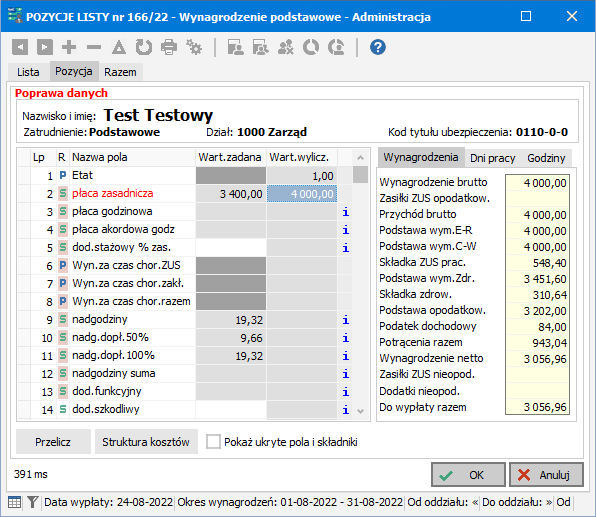This screenshot has width=596, height=517.
Task: Click the refresh arrow toolbar icon
Action: [x=144, y=48]
